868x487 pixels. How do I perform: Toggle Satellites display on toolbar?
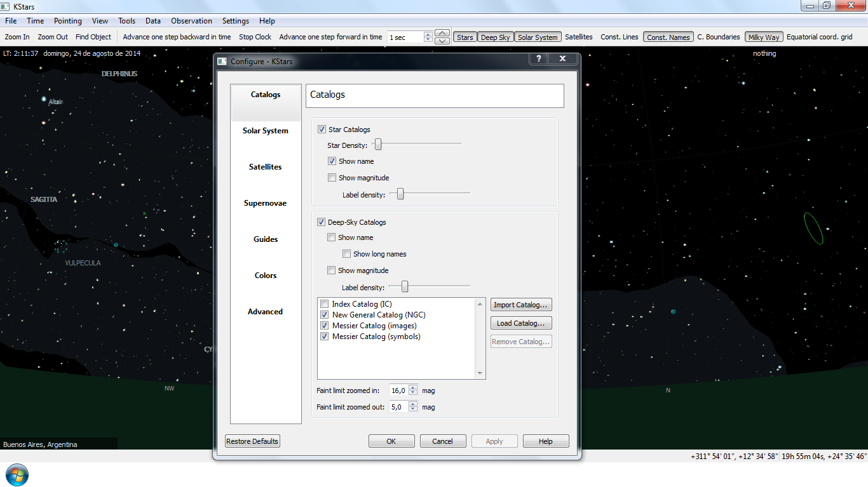[x=579, y=37]
